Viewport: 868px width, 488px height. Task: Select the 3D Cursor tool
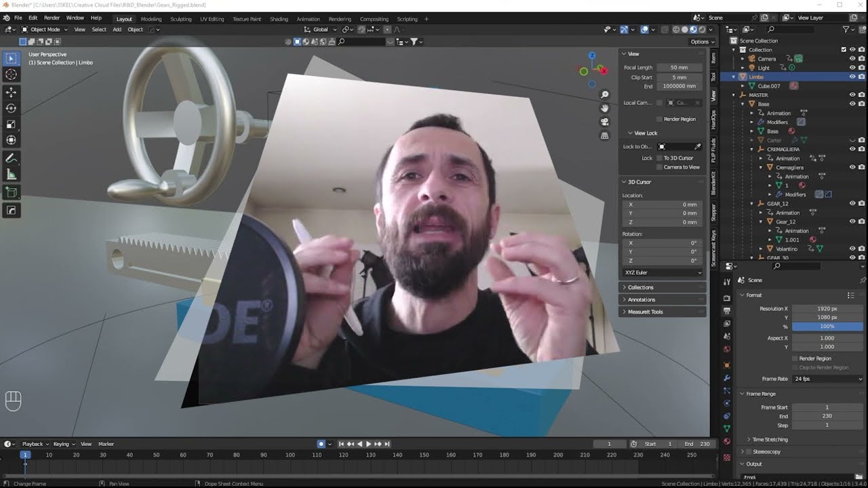12,75
